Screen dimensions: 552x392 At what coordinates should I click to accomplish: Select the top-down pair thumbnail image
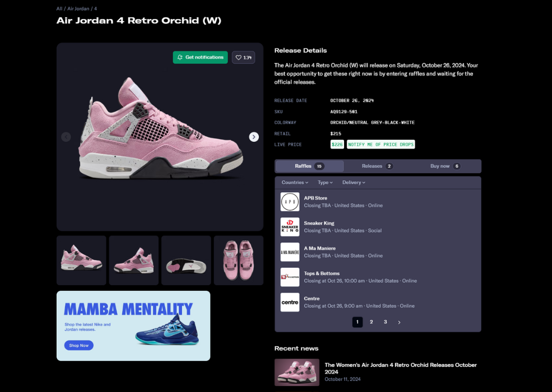pos(238,260)
